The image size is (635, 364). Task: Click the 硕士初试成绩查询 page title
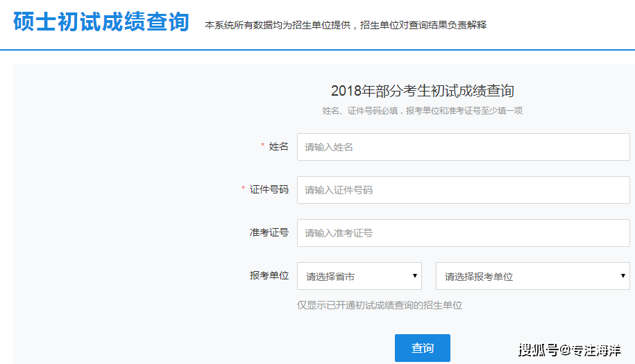[x=101, y=22]
